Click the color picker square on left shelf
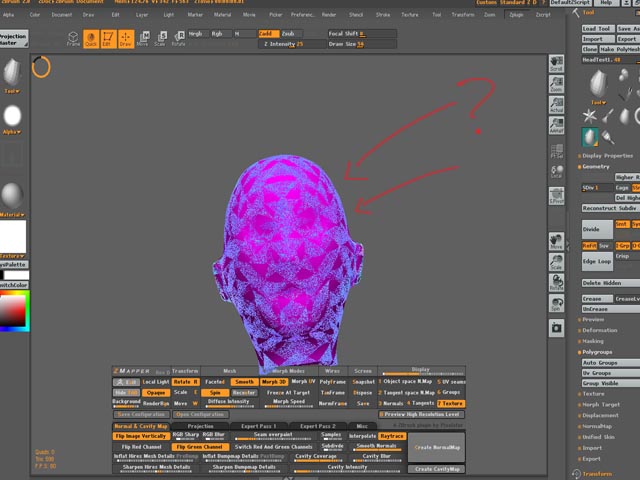 click(13, 310)
